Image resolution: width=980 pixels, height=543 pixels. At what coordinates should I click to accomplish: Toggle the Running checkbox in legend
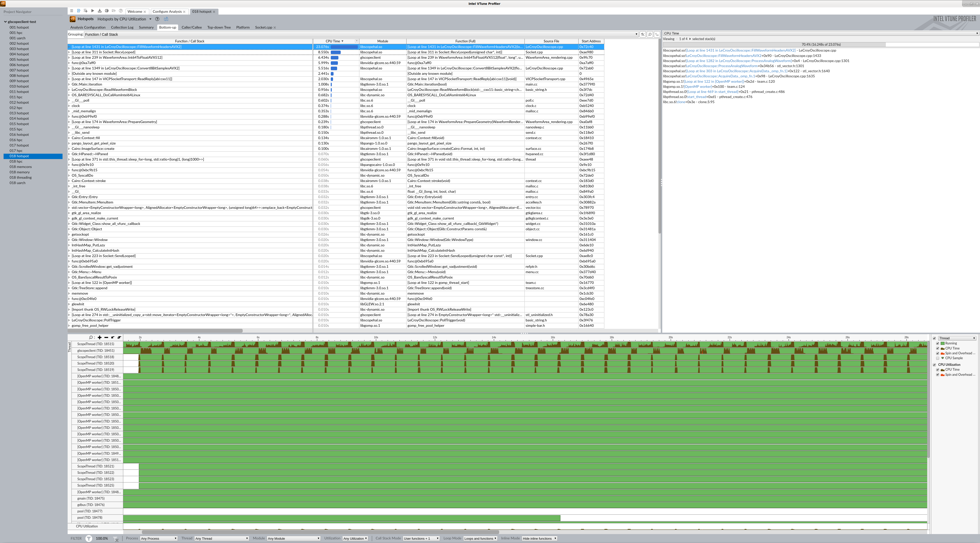coord(938,343)
